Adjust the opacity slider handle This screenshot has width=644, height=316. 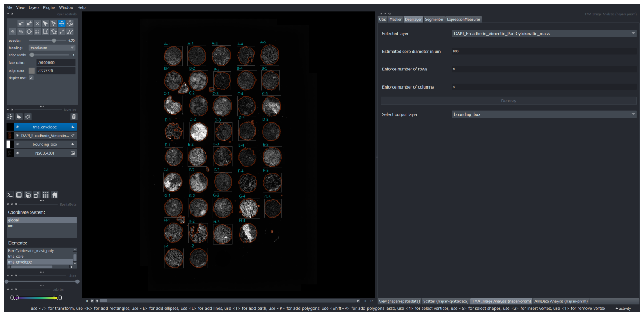pyautogui.click(x=54, y=41)
